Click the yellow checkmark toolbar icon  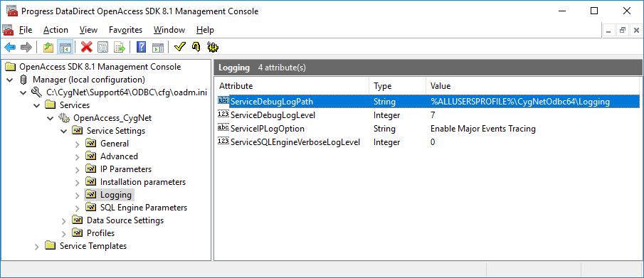179,47
